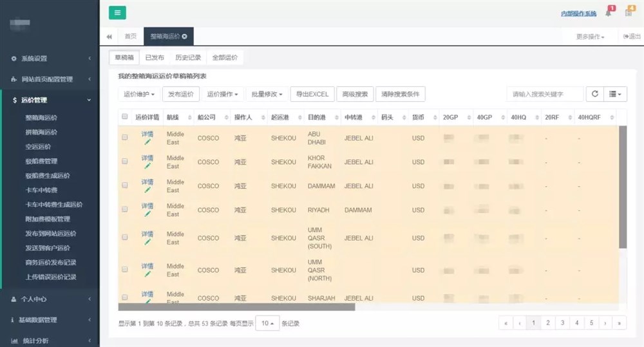
Task: Open the orange-badged task list icon
Action: coord(629,13)
